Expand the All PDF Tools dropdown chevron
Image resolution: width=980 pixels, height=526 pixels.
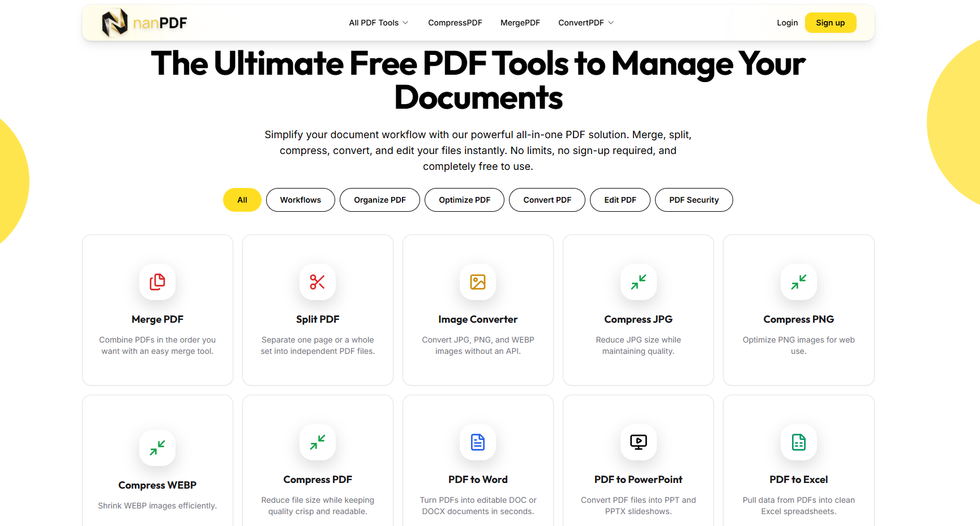click(405, 23)
